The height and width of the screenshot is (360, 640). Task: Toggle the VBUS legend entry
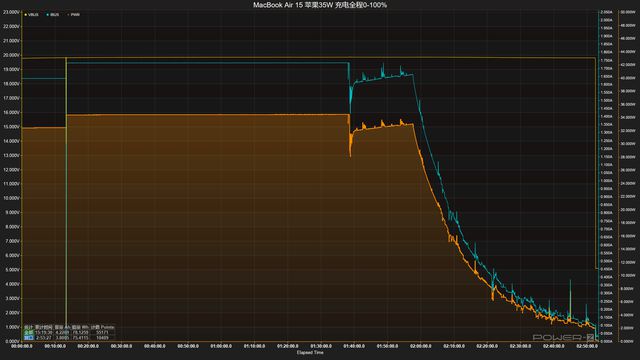click(32, 15)
